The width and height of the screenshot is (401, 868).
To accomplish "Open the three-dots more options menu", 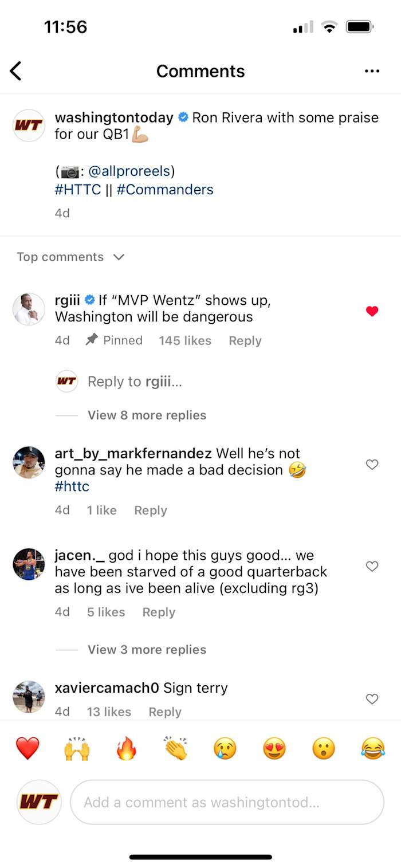I will coord(372,71).
